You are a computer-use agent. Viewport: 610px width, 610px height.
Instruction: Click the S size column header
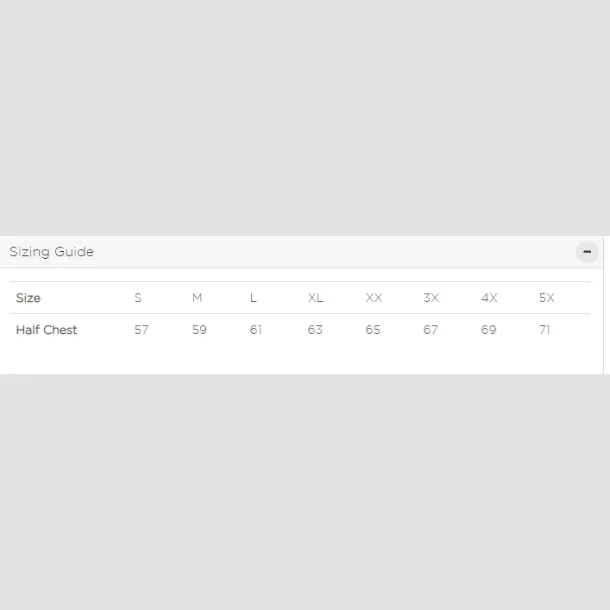(x=138, y=298)
